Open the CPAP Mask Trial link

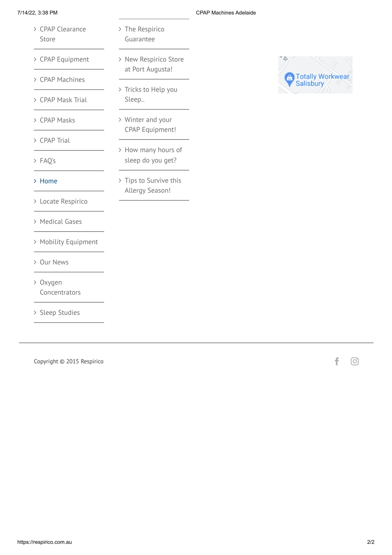point(63,100)
